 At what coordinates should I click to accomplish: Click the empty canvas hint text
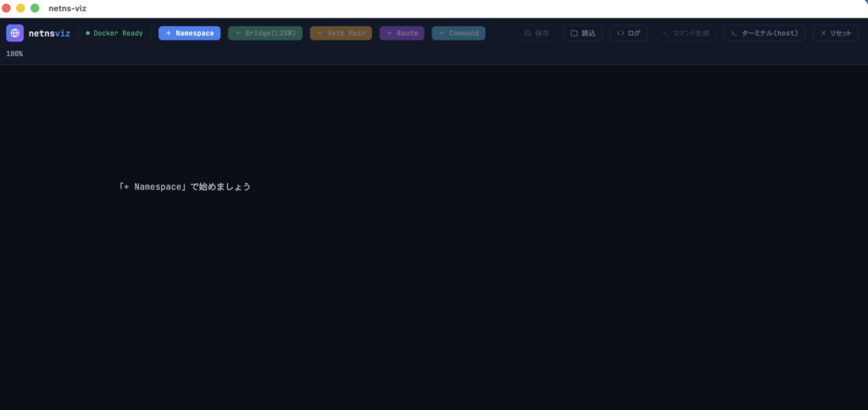coord(185,186)
